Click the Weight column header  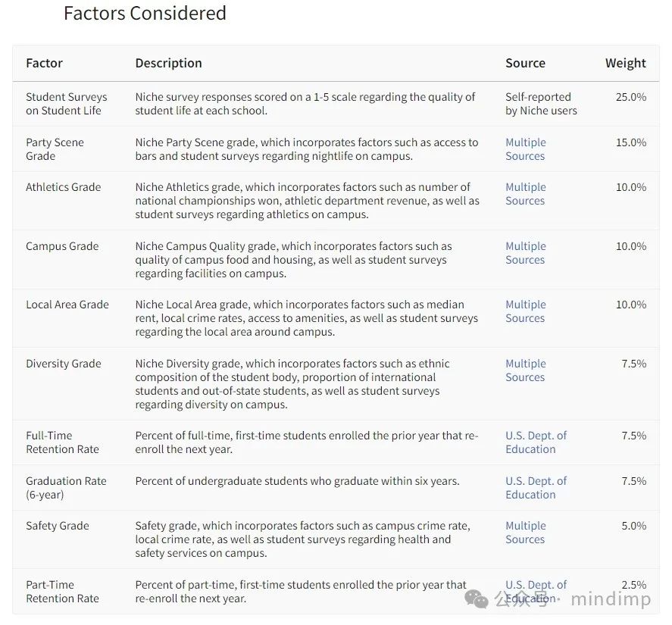[625, 63]
